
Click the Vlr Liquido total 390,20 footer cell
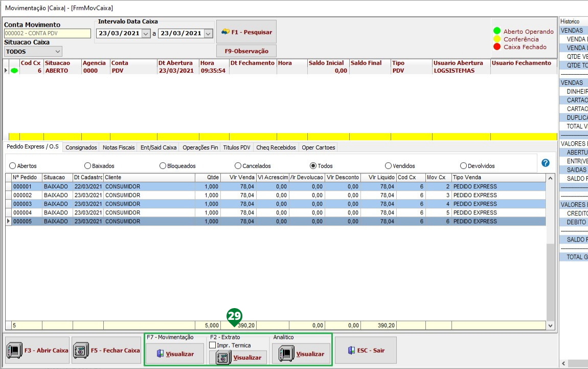[x=378, y=325]
